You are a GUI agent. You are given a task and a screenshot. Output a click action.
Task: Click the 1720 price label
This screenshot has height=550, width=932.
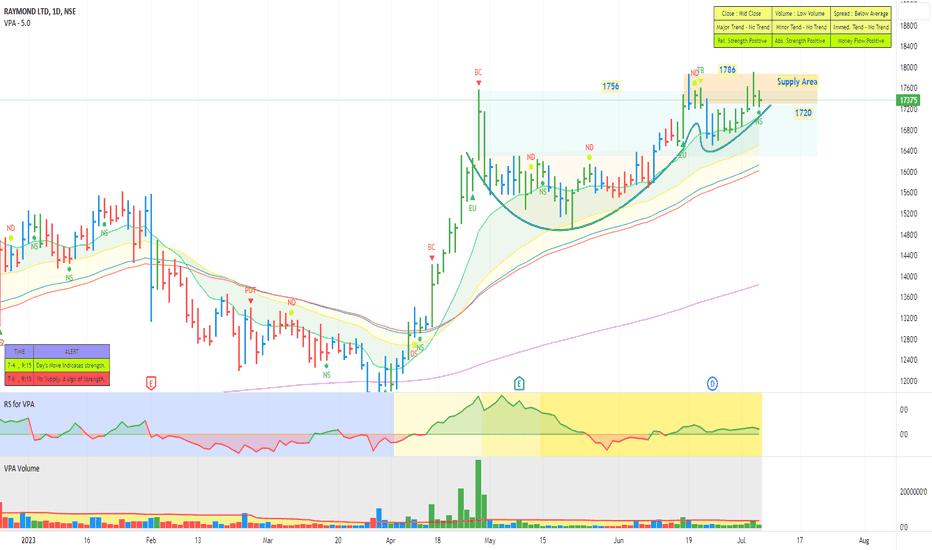click(x=803, y=113)
